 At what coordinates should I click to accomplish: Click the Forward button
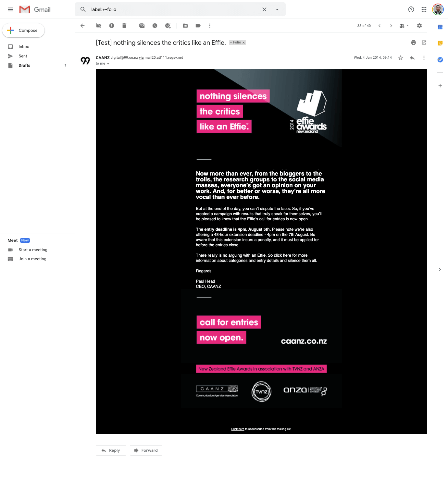[x=146, y=450]
